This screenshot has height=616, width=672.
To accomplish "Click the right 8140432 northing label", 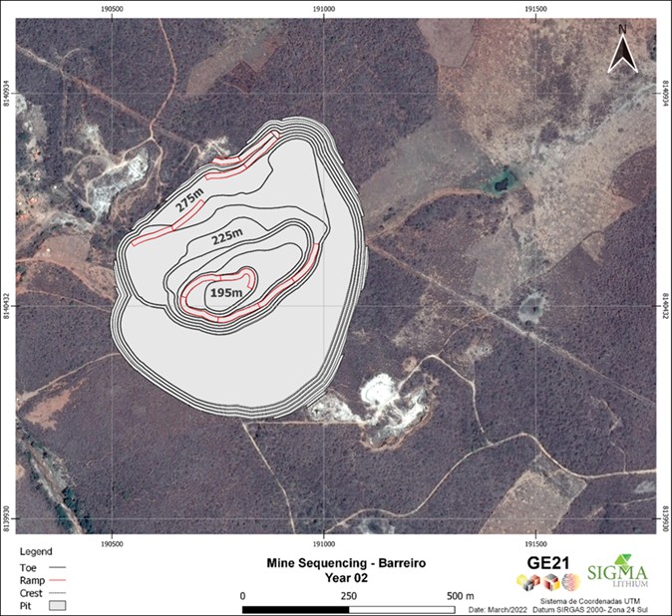I will tap(665, 306).
